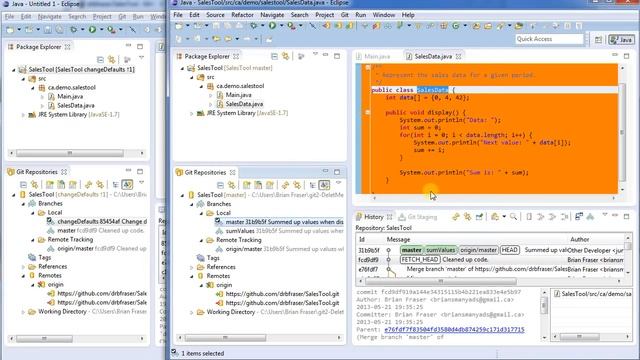Click the Refresh icon in the History view toolbar
The image size is (640, 360).
(456, 217)
